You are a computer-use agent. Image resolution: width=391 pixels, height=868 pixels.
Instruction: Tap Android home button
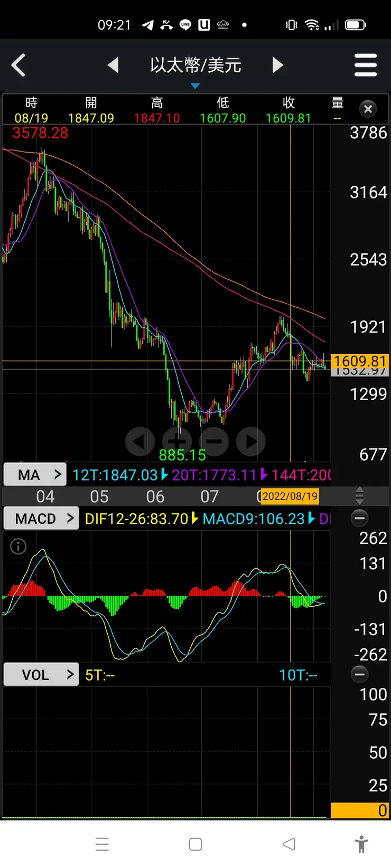pyautogui.click(x=196, y=844)
